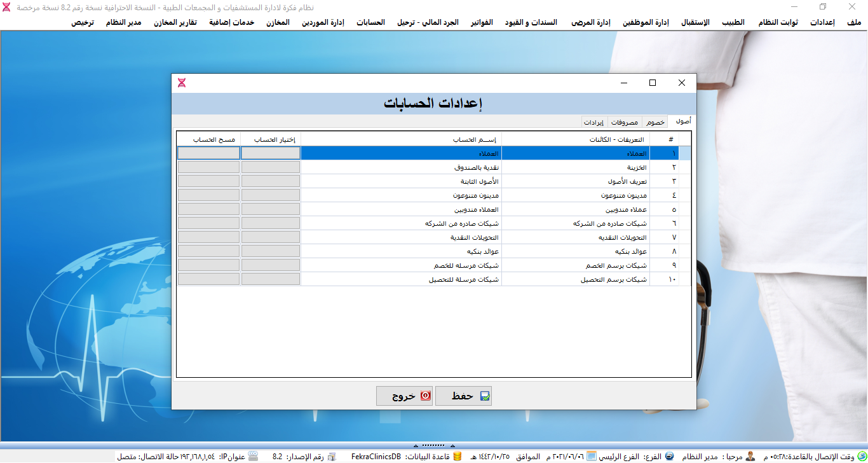Switch to the مصروفات tab

(x=625, y=122)
